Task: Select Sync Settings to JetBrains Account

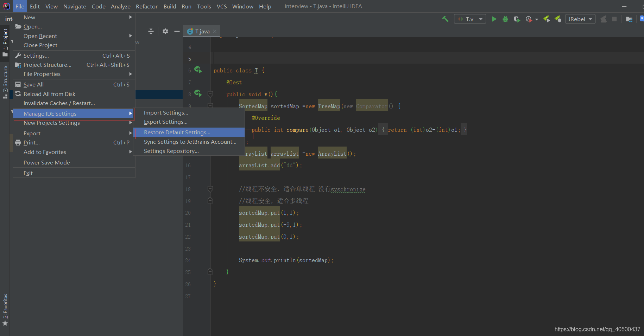Action: pyautogui.click(x=190, y=142)
